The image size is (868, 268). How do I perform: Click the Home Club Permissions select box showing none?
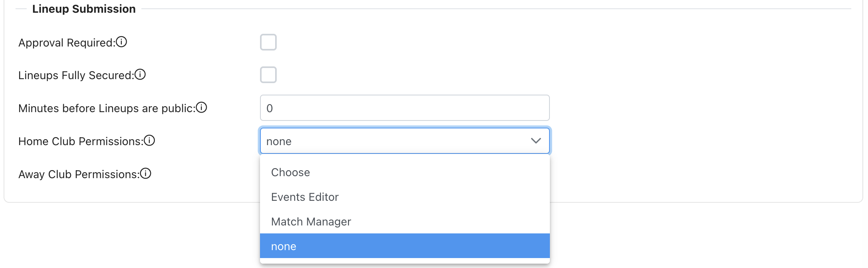pos(394,141)
